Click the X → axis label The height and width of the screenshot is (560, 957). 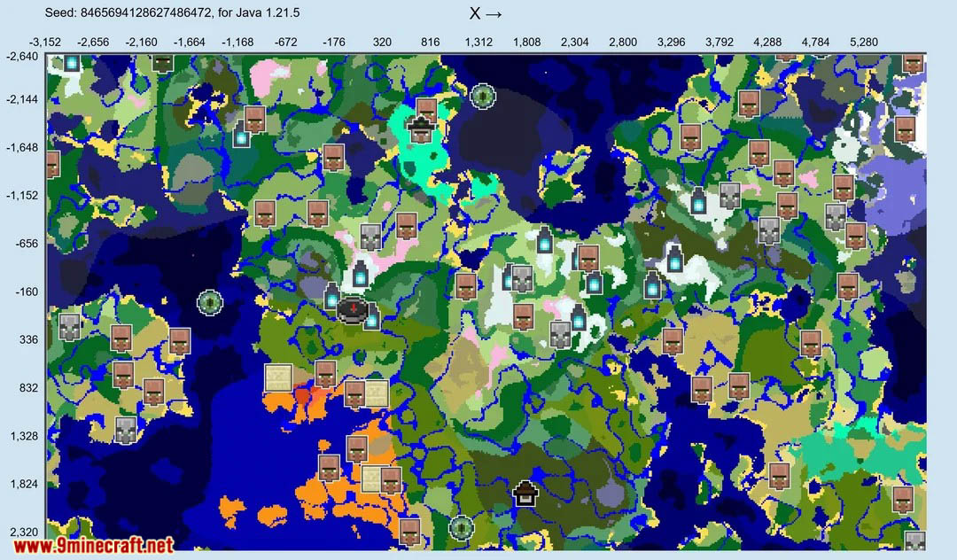(x=486, y=13)
